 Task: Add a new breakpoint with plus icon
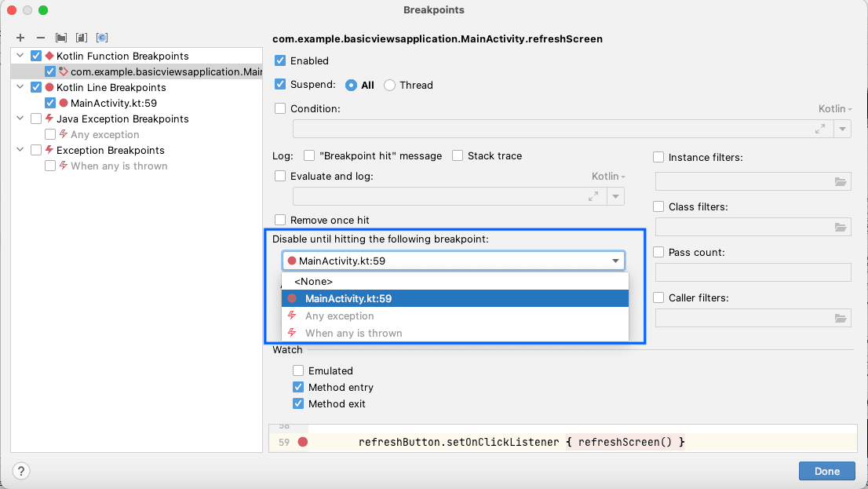click(x=20, y=38)
